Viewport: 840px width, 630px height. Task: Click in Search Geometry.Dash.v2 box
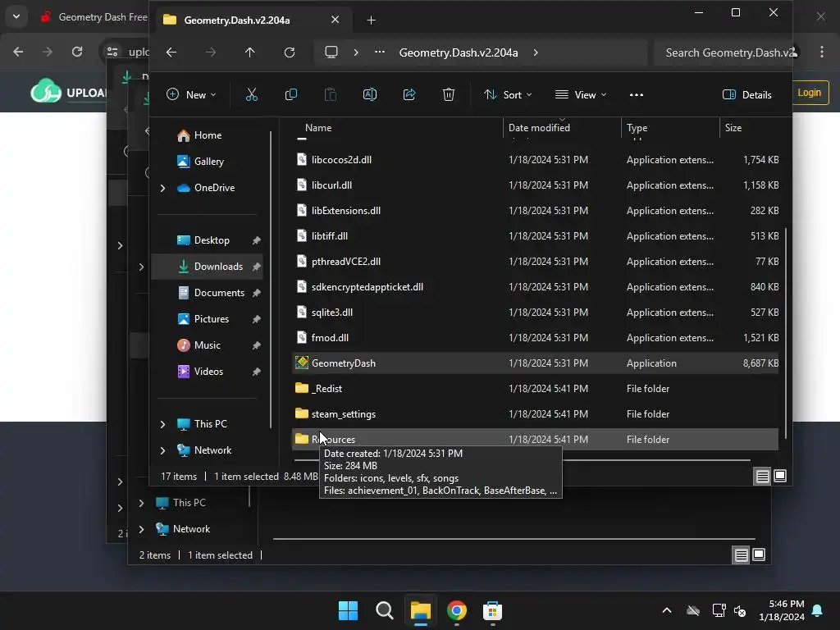tap(723, 52)
